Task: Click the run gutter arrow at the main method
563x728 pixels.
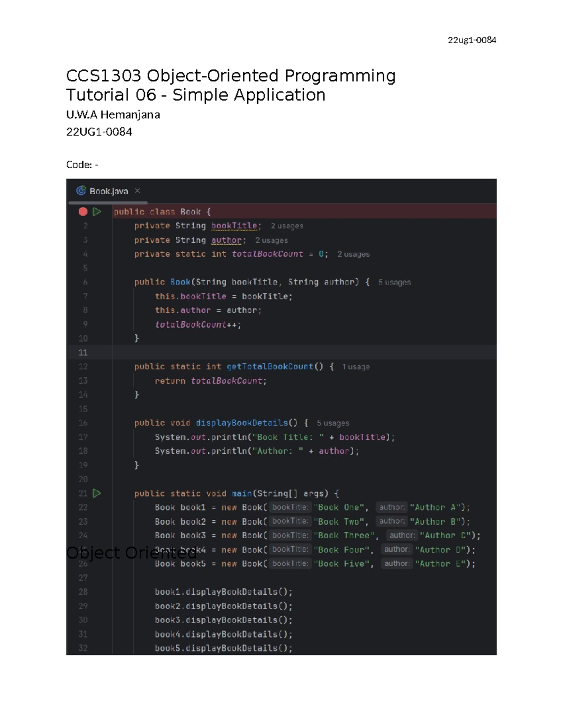Action: tap(97, 493)
